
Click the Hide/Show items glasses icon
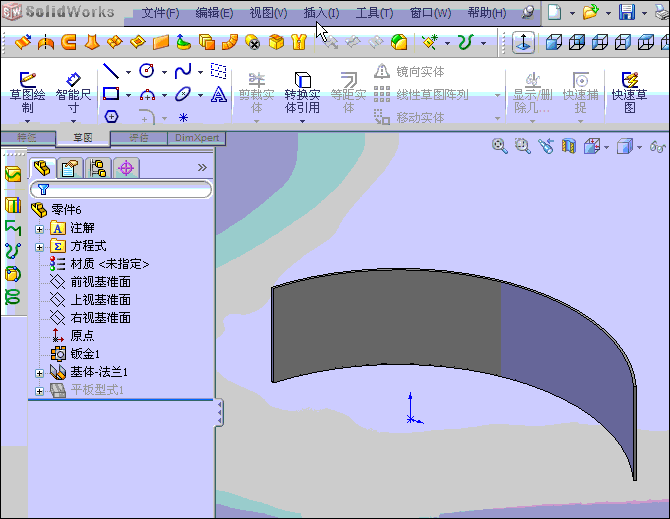[x=658, y=146]
